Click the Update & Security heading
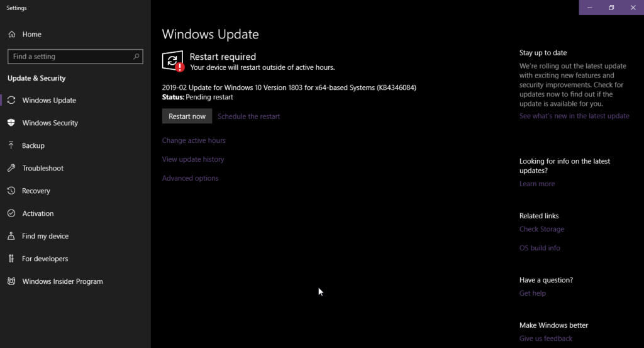 click(36, 78)
